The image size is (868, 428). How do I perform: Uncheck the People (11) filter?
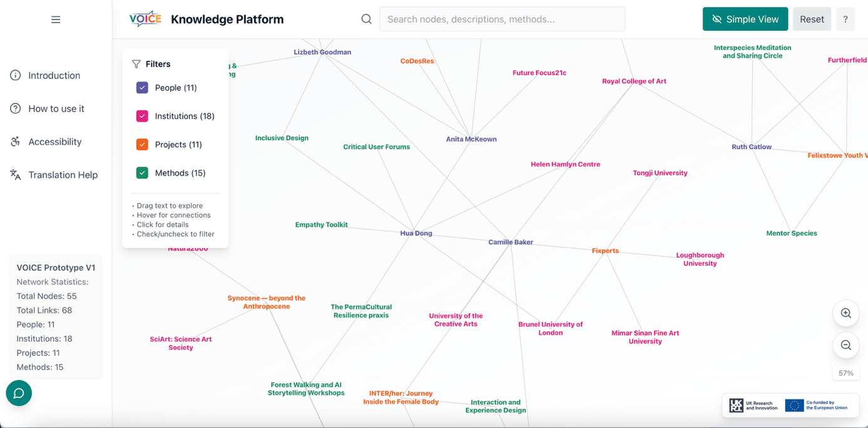[x=142, y=88]
